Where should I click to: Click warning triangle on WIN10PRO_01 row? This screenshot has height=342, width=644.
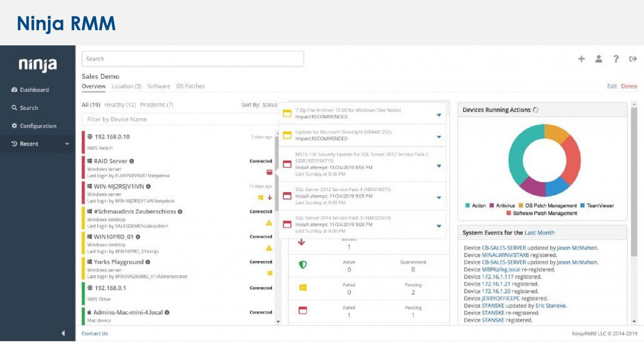[269, 248]
